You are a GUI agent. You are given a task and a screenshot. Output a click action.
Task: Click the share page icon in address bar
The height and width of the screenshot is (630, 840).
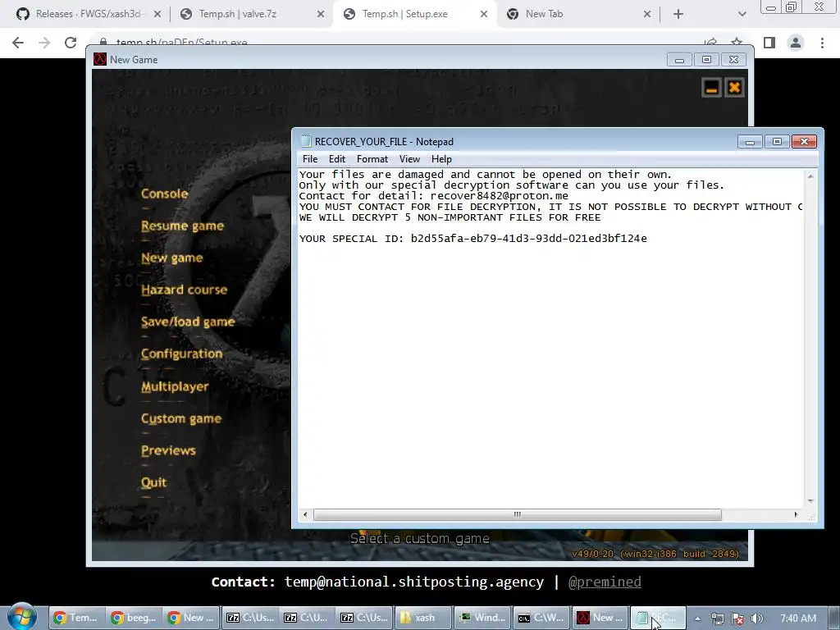coord(711,42)
